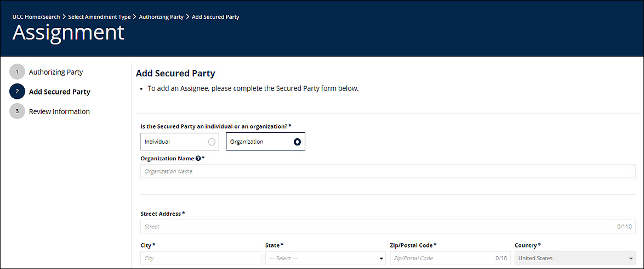
Task: Jump to Review Information step
Action: [59, 111]
